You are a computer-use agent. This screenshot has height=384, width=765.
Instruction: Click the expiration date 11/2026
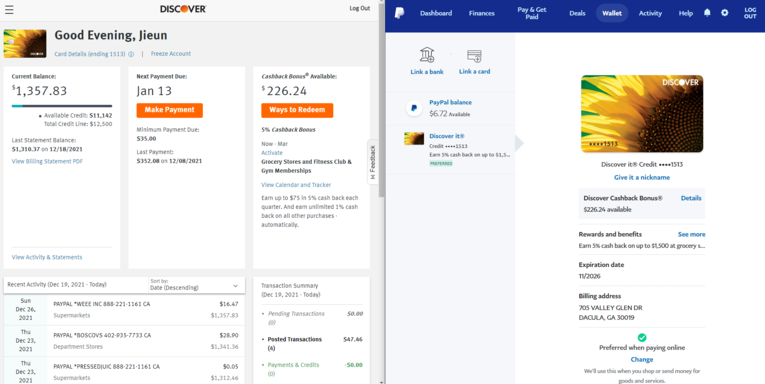tap(589, 276)
